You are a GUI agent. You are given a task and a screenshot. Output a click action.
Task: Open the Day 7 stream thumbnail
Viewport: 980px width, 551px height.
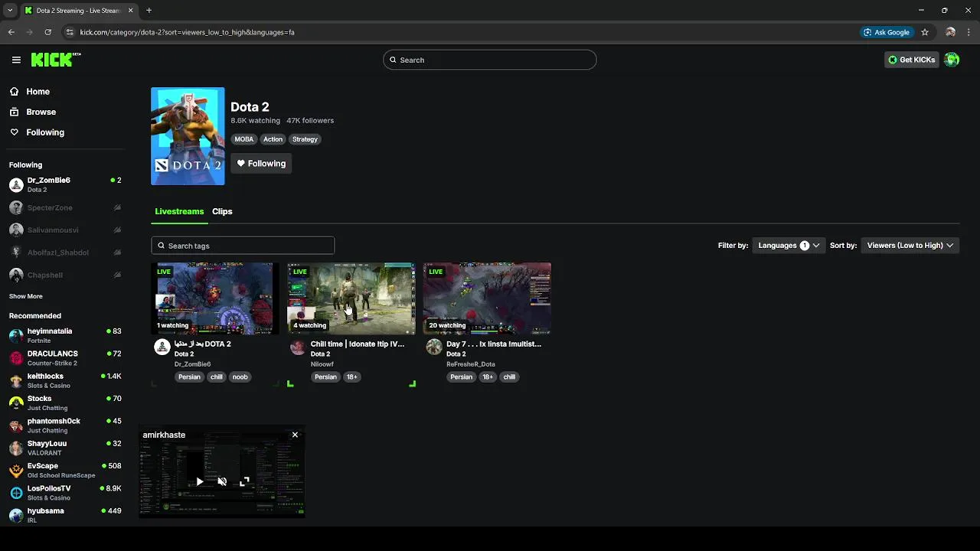[487, 298]
